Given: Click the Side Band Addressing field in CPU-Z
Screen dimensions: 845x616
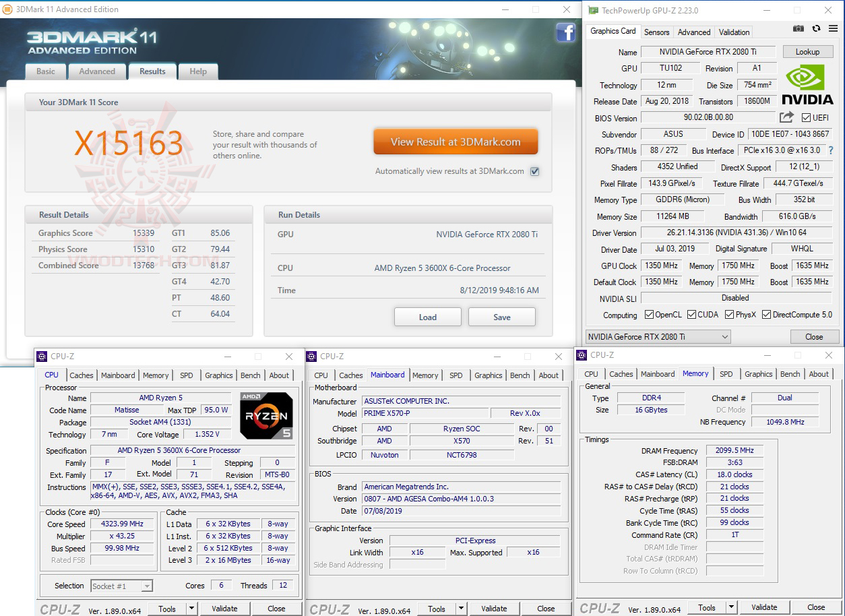Looking at the screenshot, I should pyautogui.click(x=417, y=563).
